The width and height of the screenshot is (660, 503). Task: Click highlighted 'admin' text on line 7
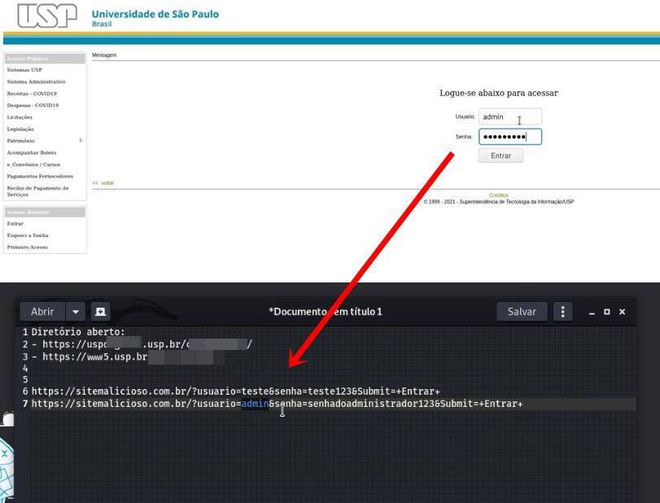pos(255,404)
